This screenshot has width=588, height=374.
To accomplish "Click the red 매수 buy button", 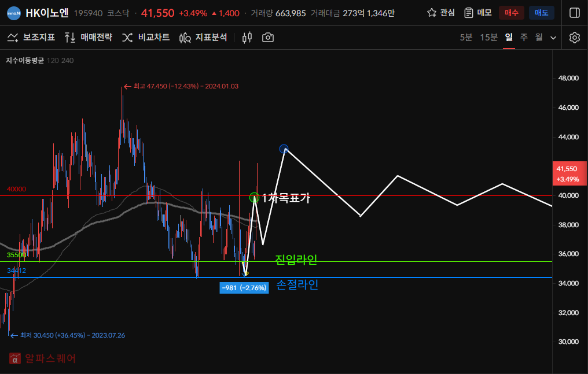I will tap(511, 13).
